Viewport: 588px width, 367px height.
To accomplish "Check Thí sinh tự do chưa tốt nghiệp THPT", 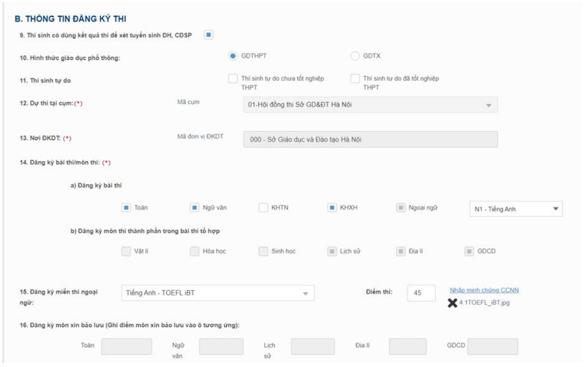I will [233, 78].
